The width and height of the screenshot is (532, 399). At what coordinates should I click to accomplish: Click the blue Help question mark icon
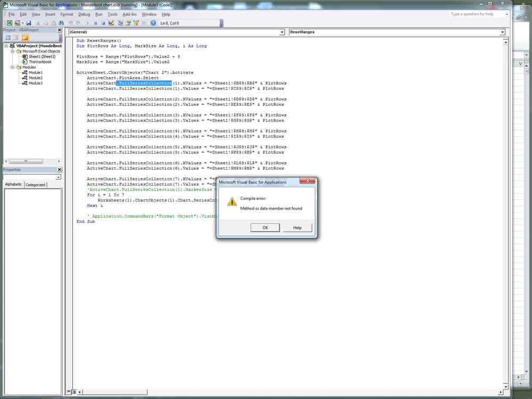(x=153, y=23)
